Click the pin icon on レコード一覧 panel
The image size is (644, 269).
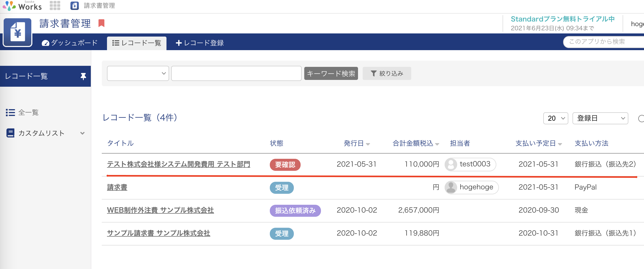[x=83, y=76]
